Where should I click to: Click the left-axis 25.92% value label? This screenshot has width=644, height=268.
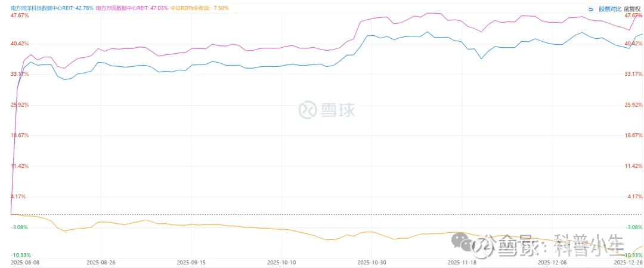[x=20, y=104]
